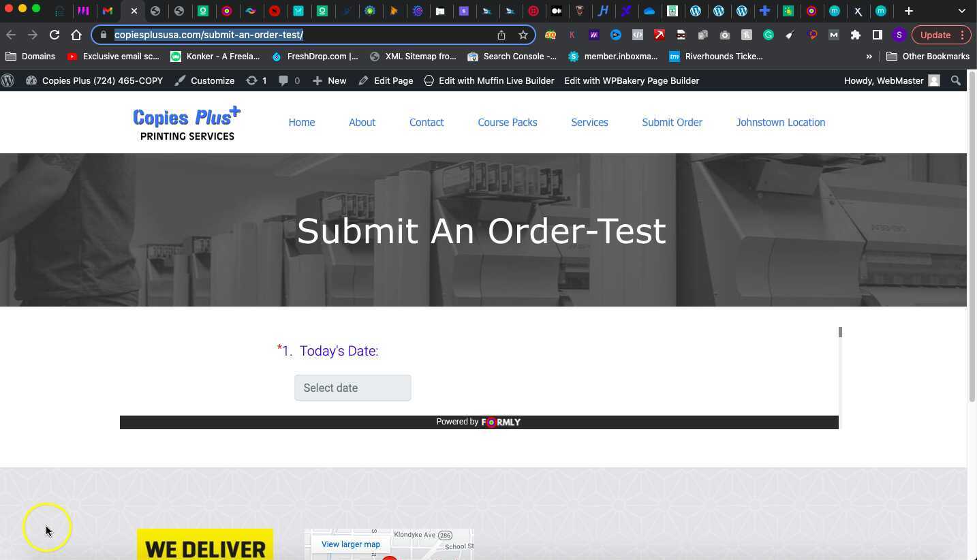This screenshot has height=560, width=977.
Task: Click Edit with Muffin Live Builder
Action: [488, 80]
